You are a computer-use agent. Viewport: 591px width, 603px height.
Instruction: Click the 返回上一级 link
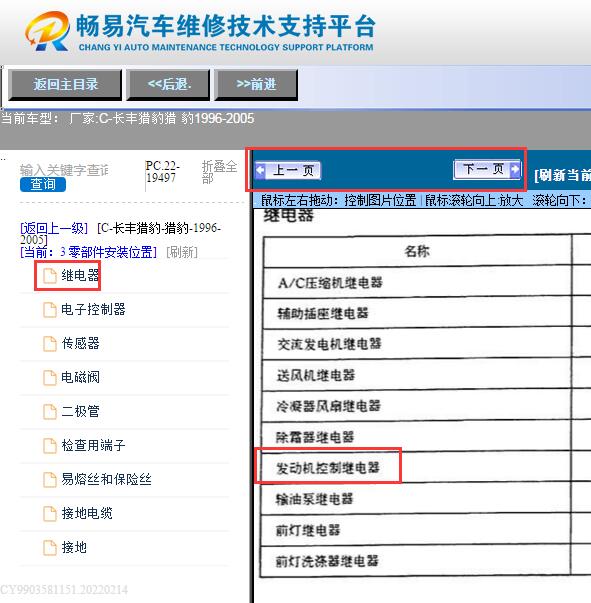point(54,228)
